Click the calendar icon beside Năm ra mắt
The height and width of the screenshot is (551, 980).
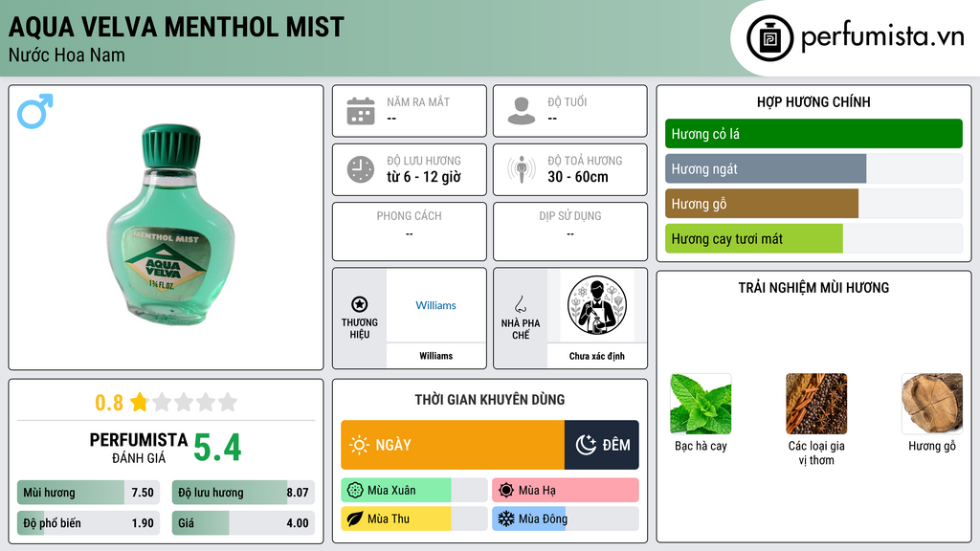coord(361,111)
